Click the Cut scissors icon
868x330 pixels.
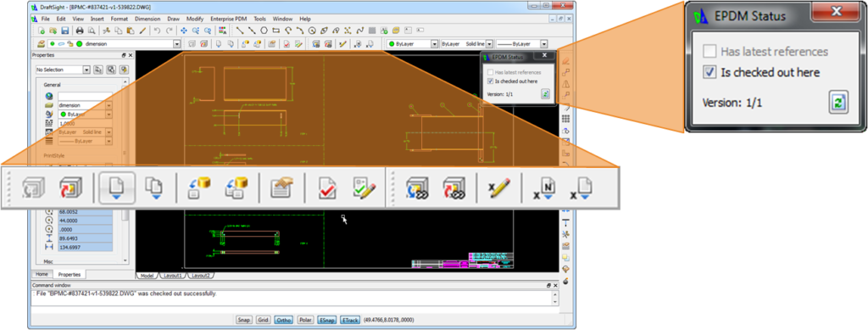coord(106,31)
